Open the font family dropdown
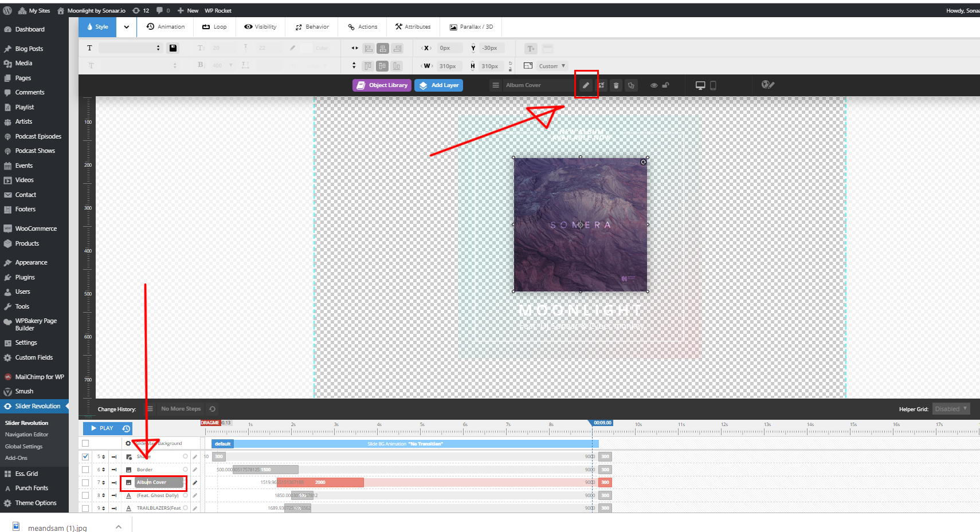 [131, 48]
